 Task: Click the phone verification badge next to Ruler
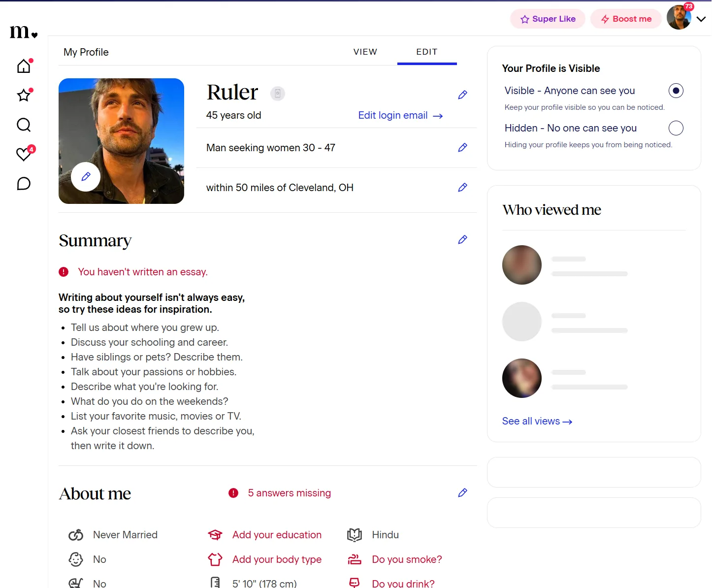(x=278, y=93)
